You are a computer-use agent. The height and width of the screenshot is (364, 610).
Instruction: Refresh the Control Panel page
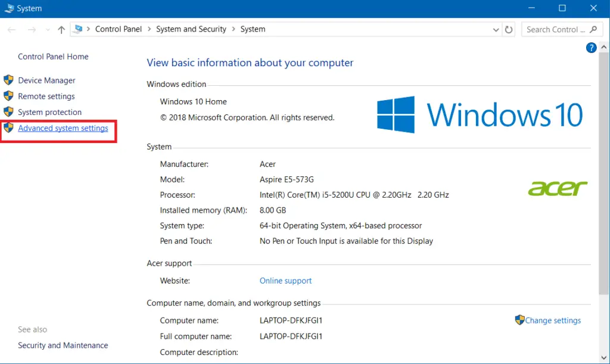tap(509, 29)
